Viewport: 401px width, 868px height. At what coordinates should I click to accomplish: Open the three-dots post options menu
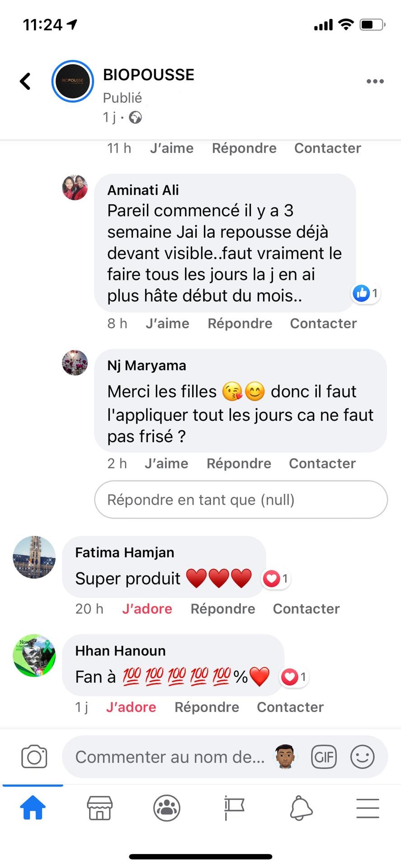tap(375, 81)
